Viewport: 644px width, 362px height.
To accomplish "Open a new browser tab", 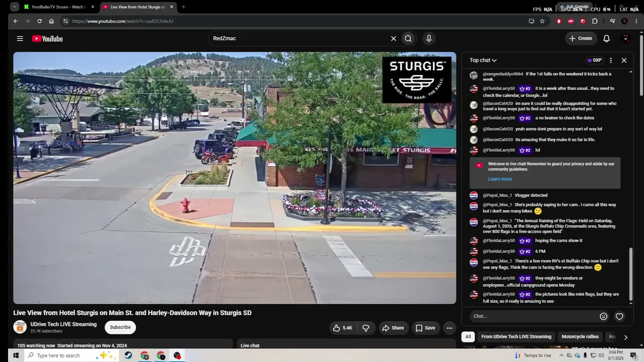I will pyautogui.click(x=183, y=7).
